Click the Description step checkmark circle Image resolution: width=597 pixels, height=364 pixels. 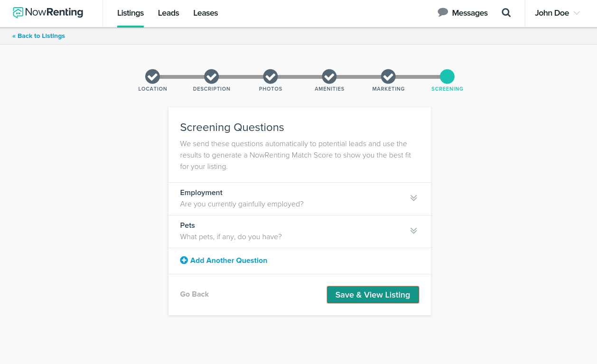211,76
